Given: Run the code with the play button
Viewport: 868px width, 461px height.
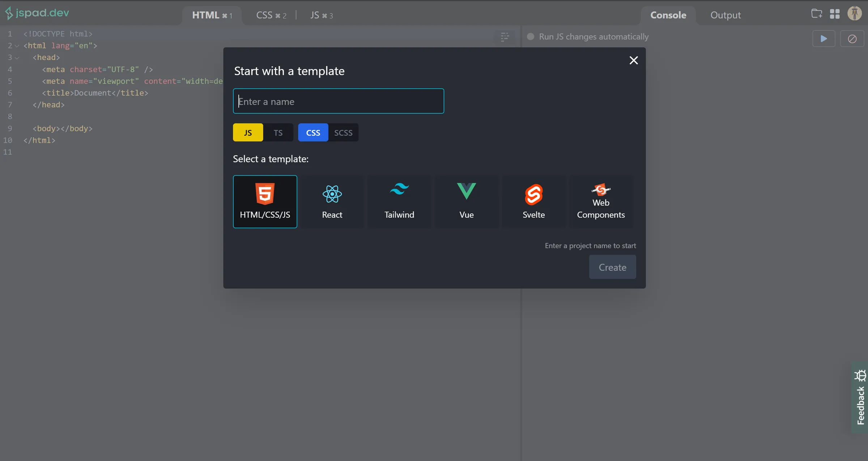Looking at the screenshot, I should click(824, 39).
